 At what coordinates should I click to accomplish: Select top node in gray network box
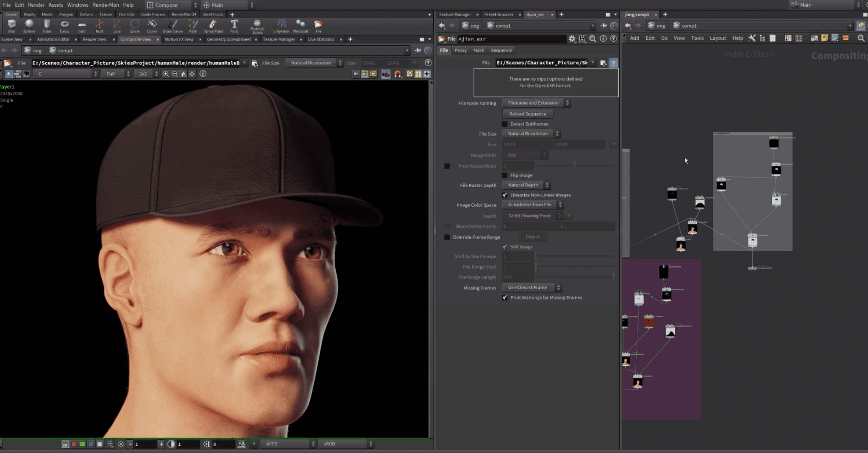774,143
